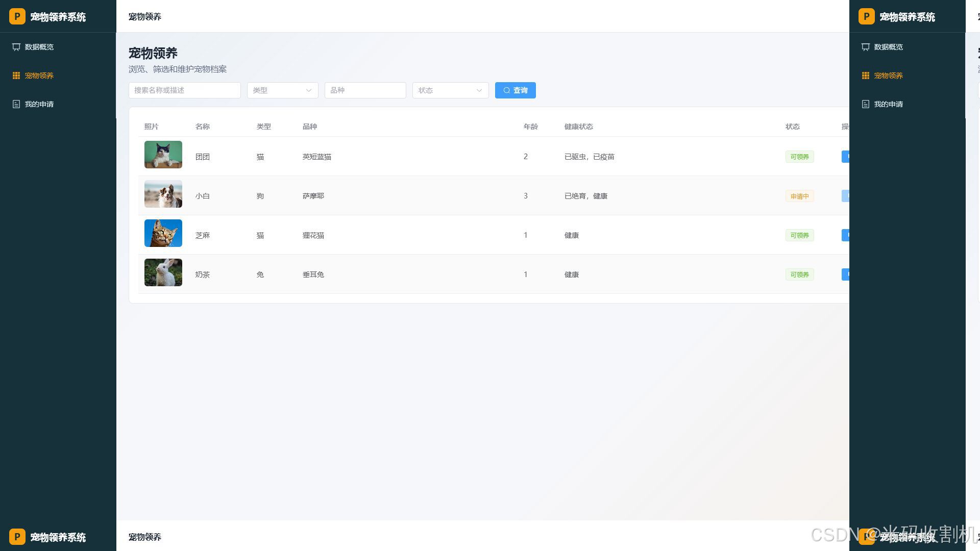Click the 数据概览 monitor icon in left sidebar
The height and width of the screenshot is (551, 980).
pos(16,47)
